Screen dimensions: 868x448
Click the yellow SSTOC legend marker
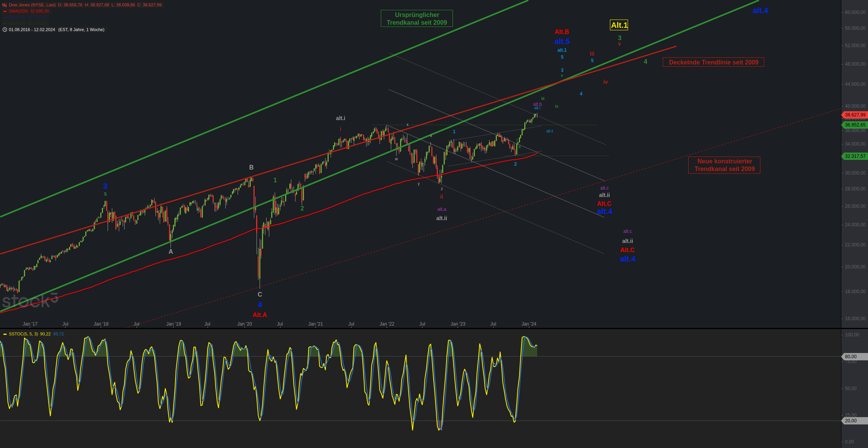(5, 334)
